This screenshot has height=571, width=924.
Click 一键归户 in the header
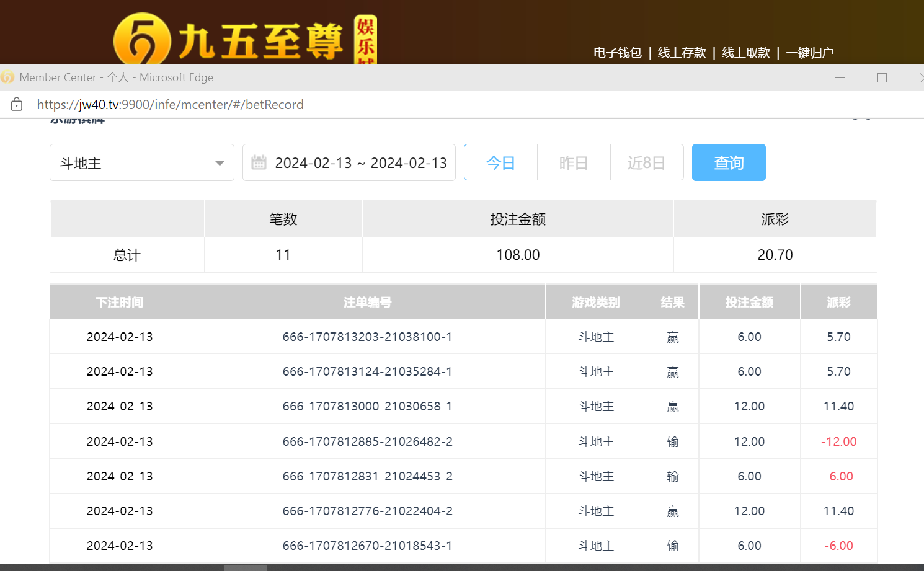tap(809, 53)
